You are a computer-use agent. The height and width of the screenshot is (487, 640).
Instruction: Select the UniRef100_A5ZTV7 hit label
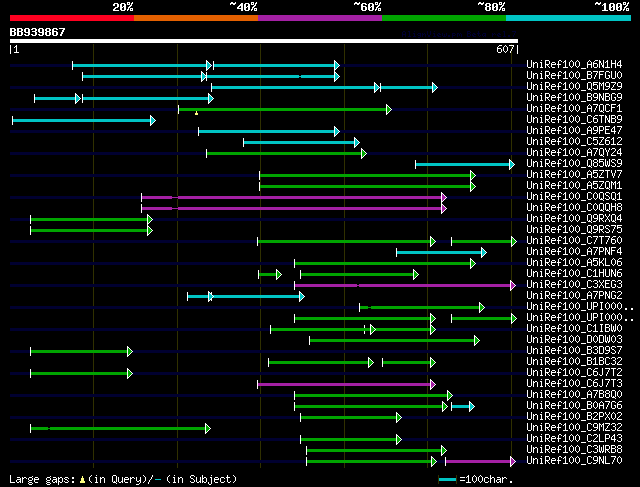pyautogui.click(x=574, y=174)
